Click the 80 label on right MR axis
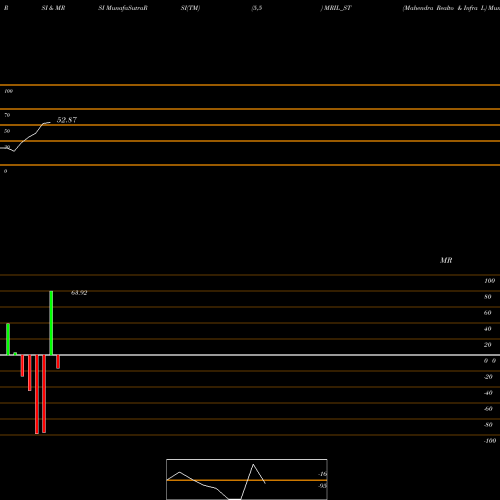The image size is (500, 500). point(488,297)
